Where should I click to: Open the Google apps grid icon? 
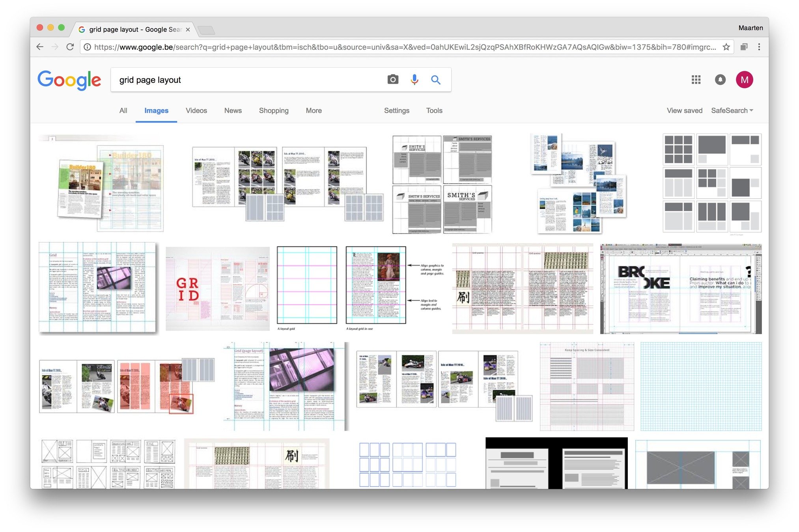point(696,80)
